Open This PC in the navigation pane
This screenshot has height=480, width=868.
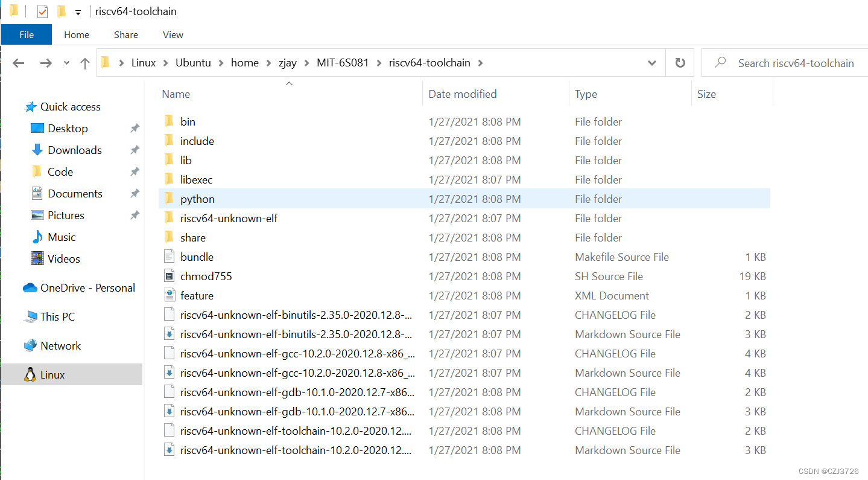[x=57, y=316]
